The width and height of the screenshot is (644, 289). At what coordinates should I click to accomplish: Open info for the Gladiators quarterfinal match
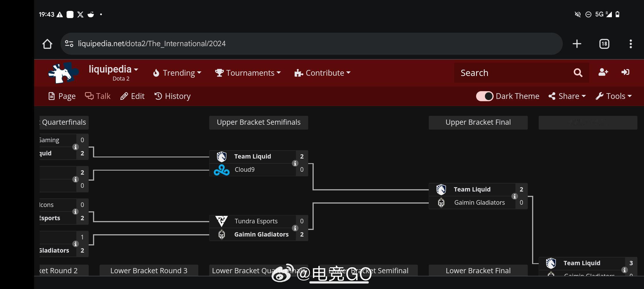click(x=75, y=244)
